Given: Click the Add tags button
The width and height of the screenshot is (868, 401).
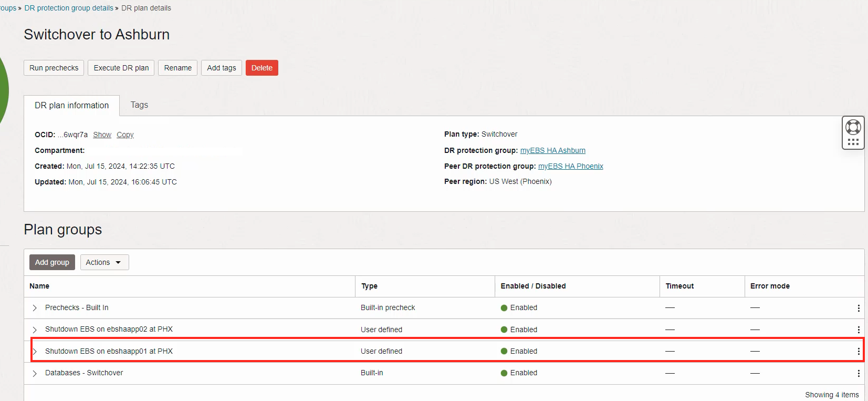Looking at the screenshot, I should coord(222,68).
